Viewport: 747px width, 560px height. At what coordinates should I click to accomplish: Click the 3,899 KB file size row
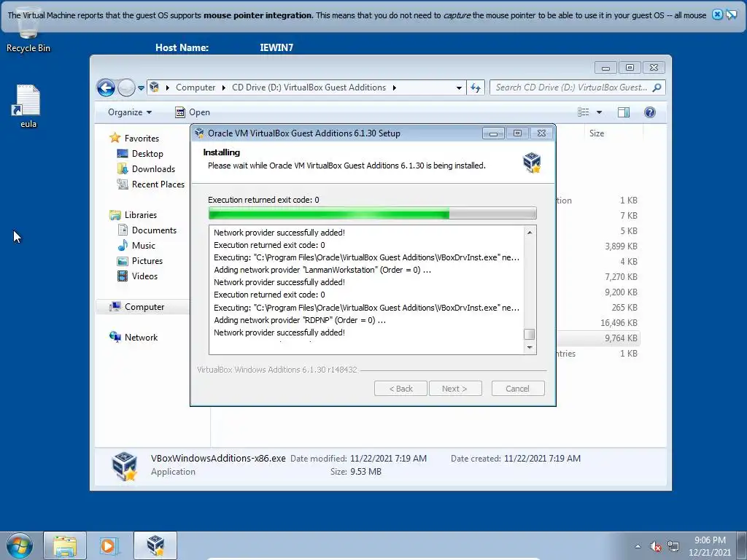click(x=621, y=246)
